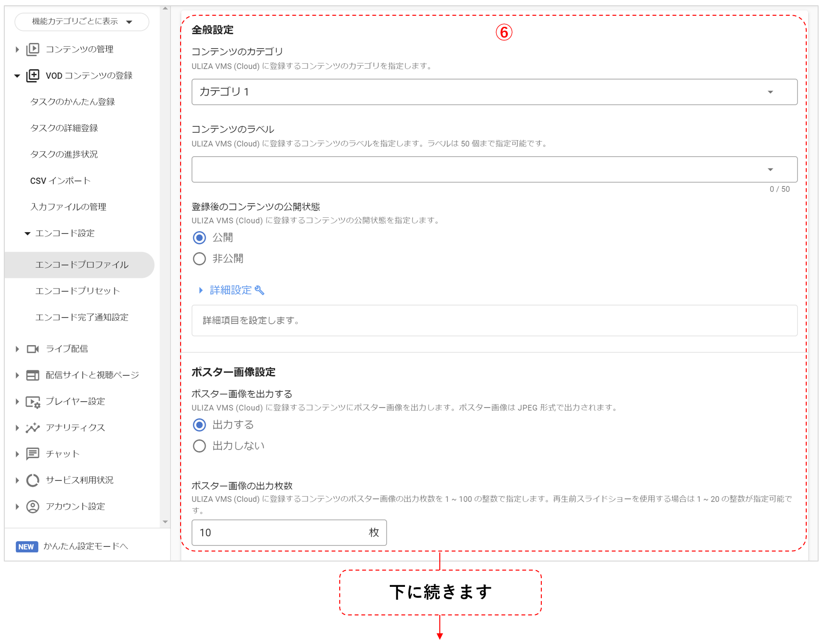Expand the コンテンツの管理 tree arrow
This screenshot has height=644, width=821.
tap(17, 49)
